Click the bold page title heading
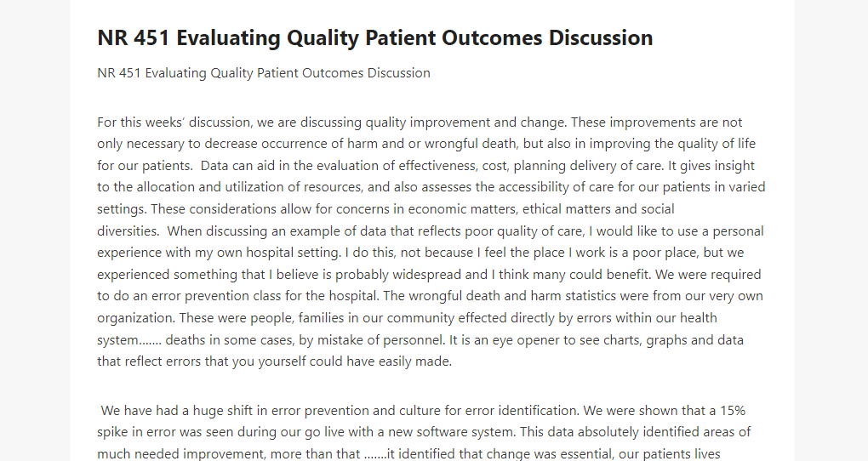The image size is (868, 461). 374,37
